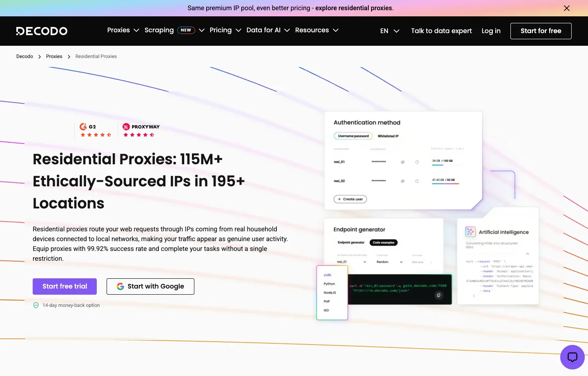Expand the Pricing chevron arrow
Image resolution: width=588 pixels, height=376 pixels.
[238, 30]
